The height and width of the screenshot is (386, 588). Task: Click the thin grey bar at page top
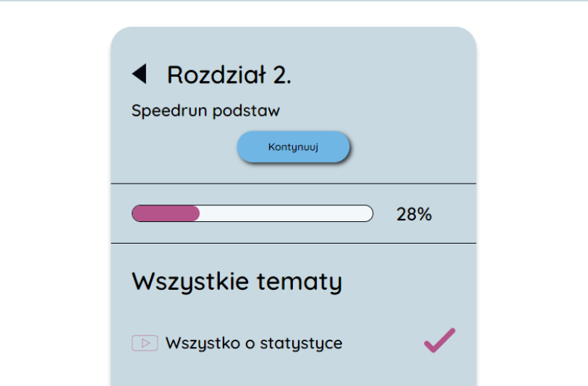click(x=294, y=1)
